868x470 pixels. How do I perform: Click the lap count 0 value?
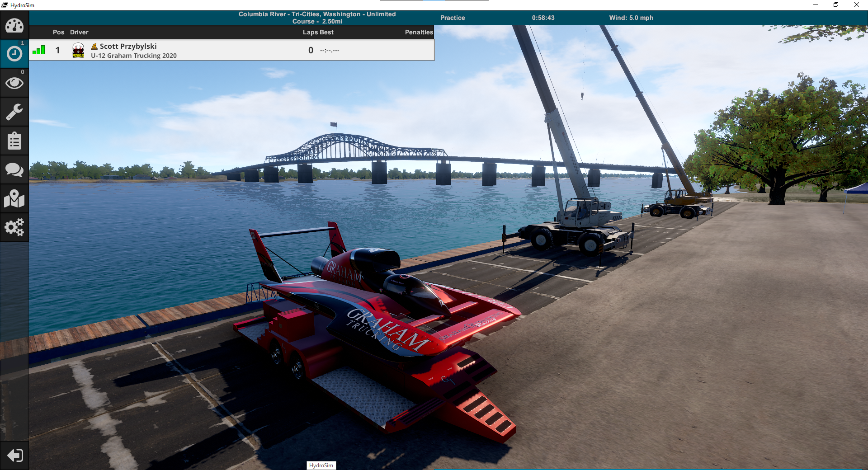311,50
